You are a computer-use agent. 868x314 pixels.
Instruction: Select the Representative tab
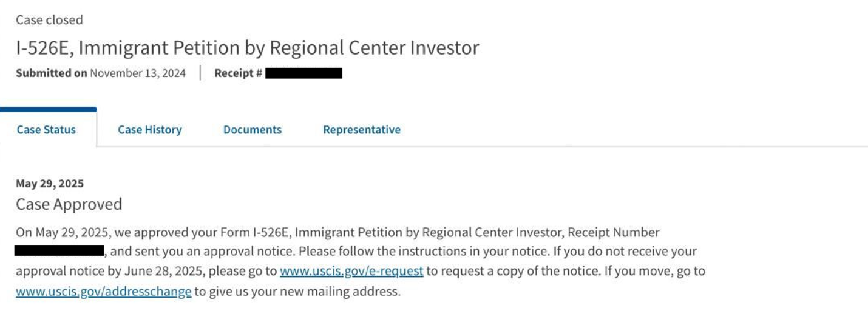click(x=361, y=130)
